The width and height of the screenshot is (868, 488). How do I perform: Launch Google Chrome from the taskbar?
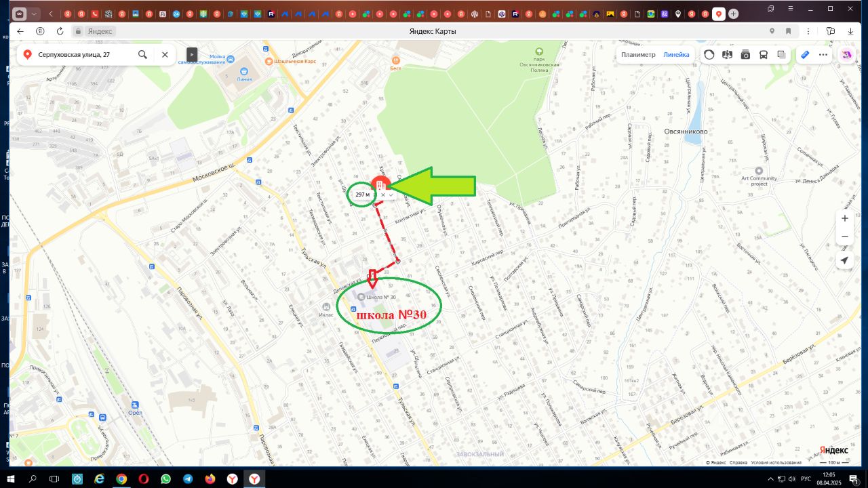[121, 479]
